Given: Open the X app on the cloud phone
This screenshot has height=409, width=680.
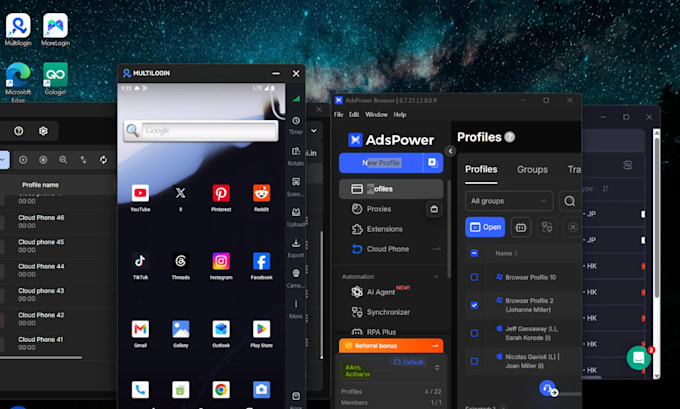Looking at the screenshot, I should pos(180,197).
